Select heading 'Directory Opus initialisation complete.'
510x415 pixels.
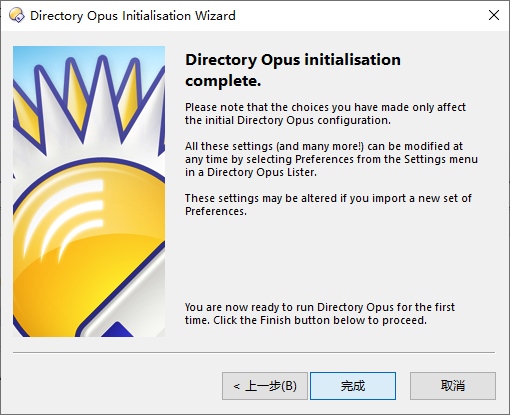coord(293,70)
